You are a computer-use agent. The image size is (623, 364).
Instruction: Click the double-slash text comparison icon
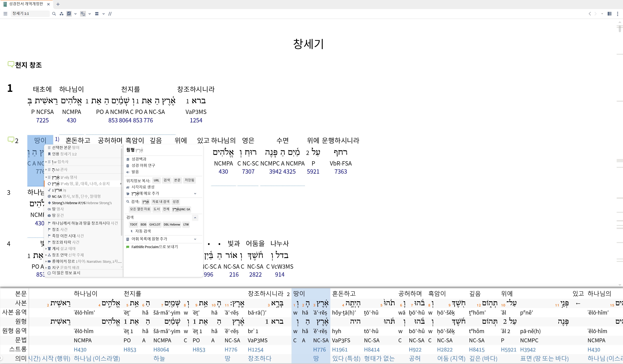(x=110, y=14)
